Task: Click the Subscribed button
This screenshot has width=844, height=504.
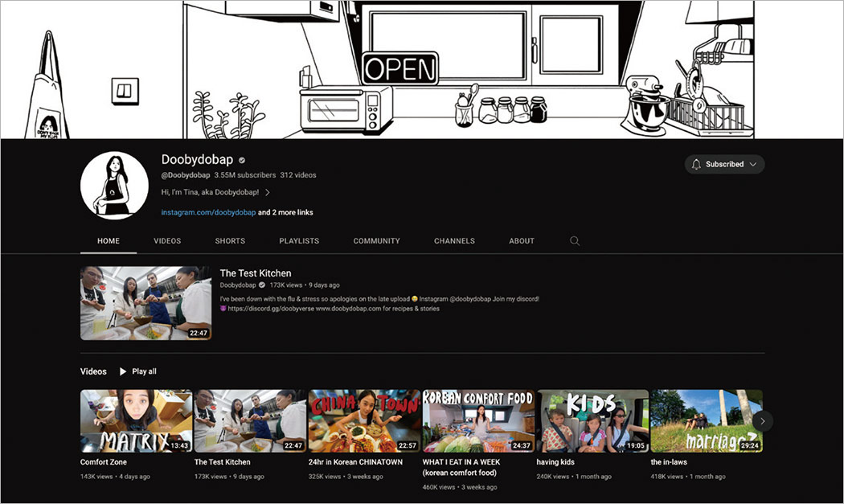Action: point(724,164)
